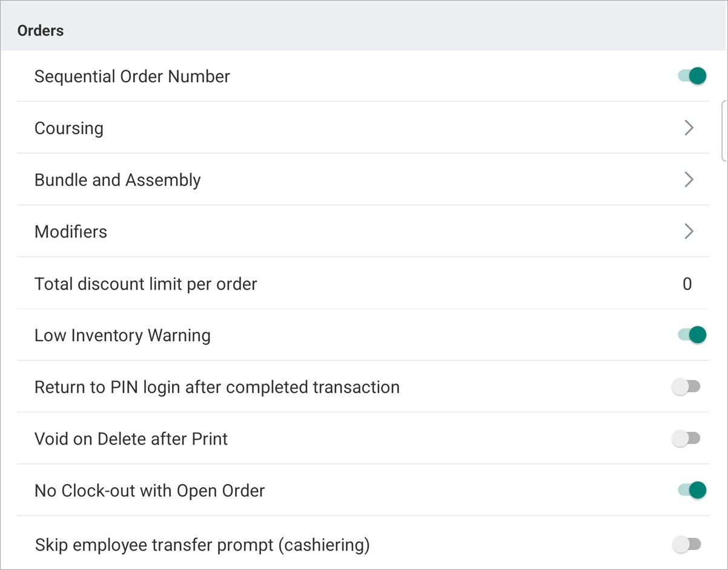Open the Coursing settings row

click(69, 128)
